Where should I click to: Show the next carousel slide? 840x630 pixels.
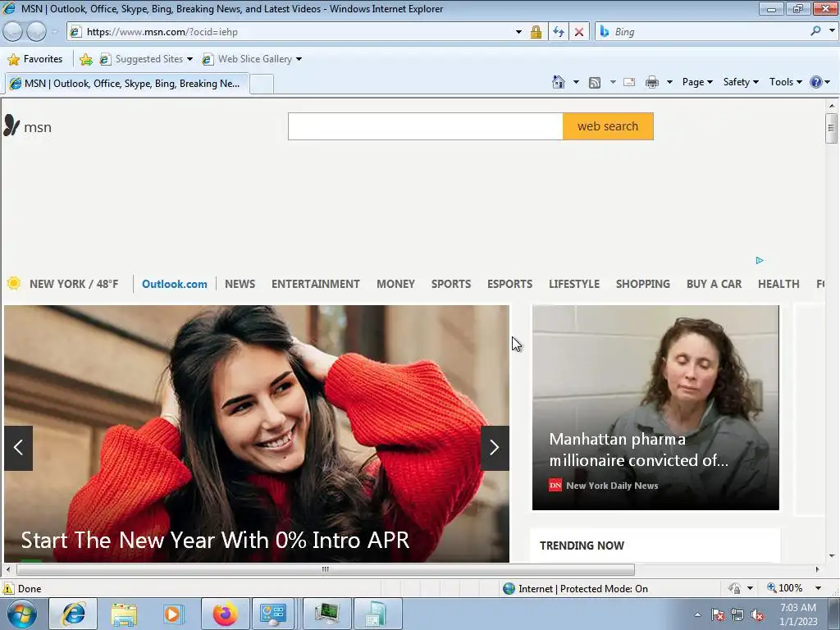495,448
